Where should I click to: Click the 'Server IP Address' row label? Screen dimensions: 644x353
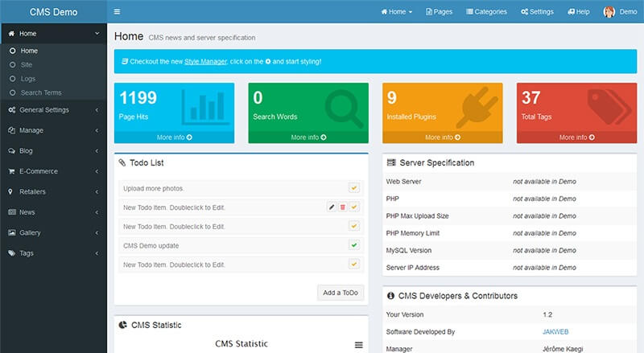(413, 268)
